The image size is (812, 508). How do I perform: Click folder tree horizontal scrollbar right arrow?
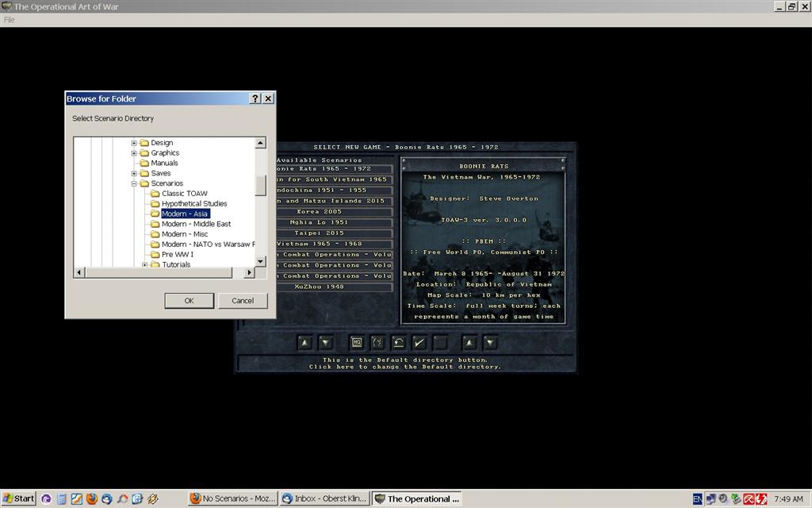point(249,272)
